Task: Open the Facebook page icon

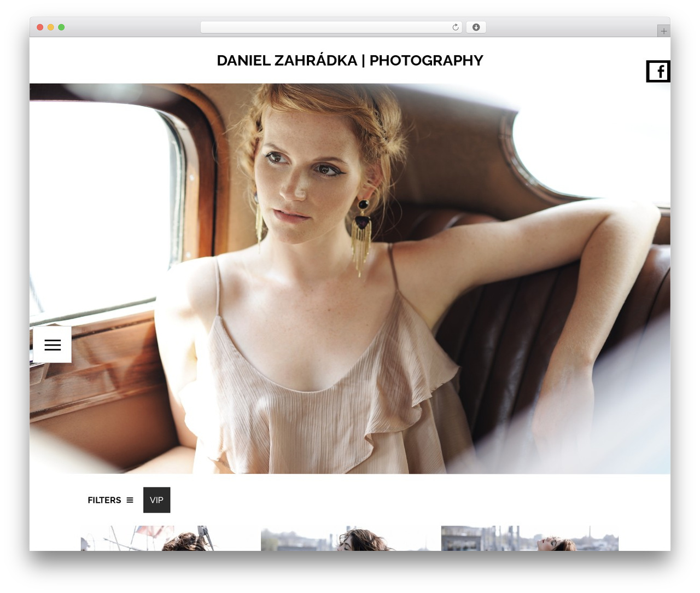Action: pos(658,71)
